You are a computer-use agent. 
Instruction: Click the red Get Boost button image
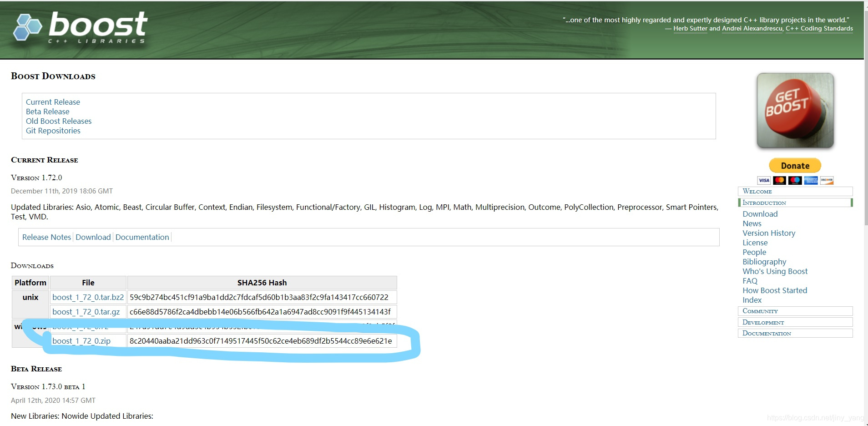(795, 111)
